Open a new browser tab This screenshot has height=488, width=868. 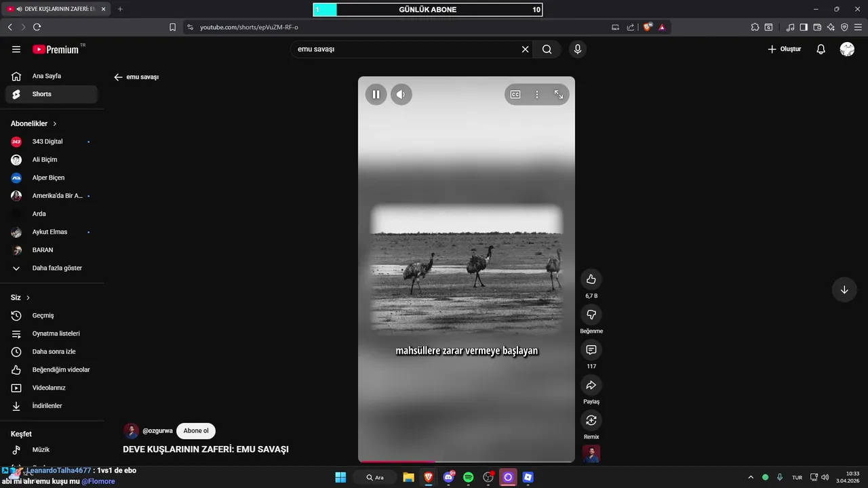click(x=120, y=9)
